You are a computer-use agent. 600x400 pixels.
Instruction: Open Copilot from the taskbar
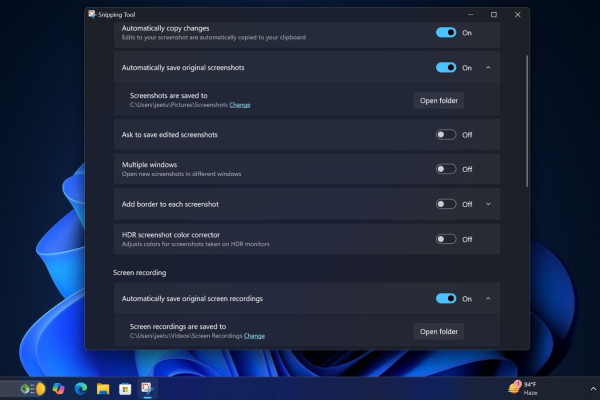click(59, 389)
